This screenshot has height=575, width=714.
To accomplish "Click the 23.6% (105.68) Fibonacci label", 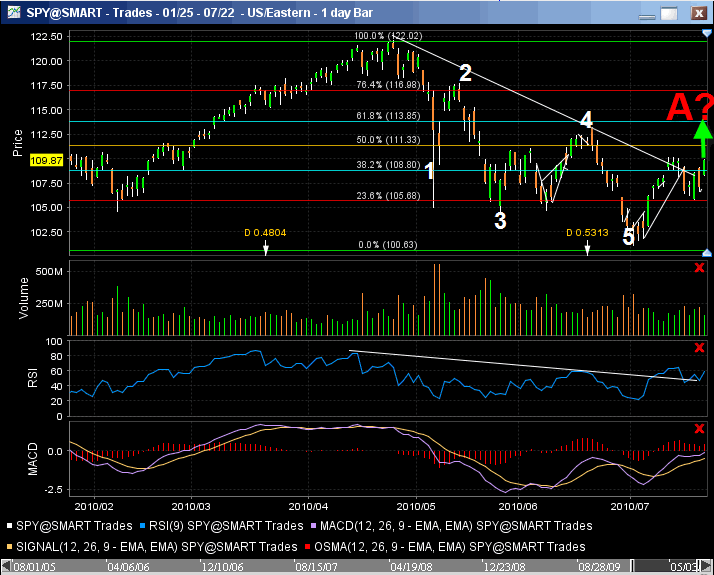I will 388,196.
